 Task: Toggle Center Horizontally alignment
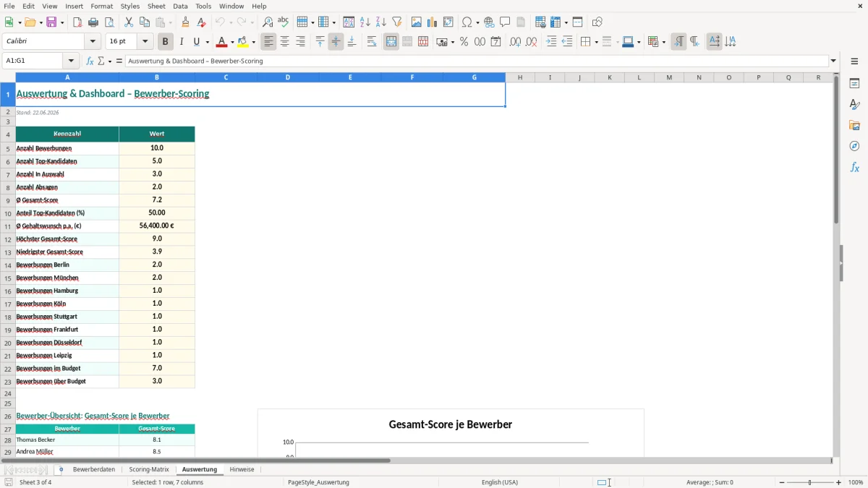click(285, 42)
